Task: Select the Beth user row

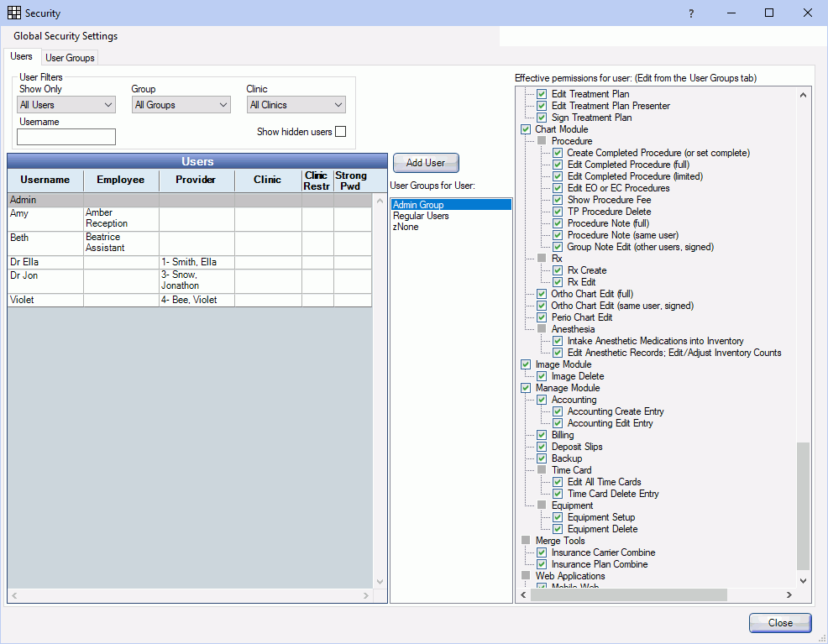Action: tap(190, 243)
